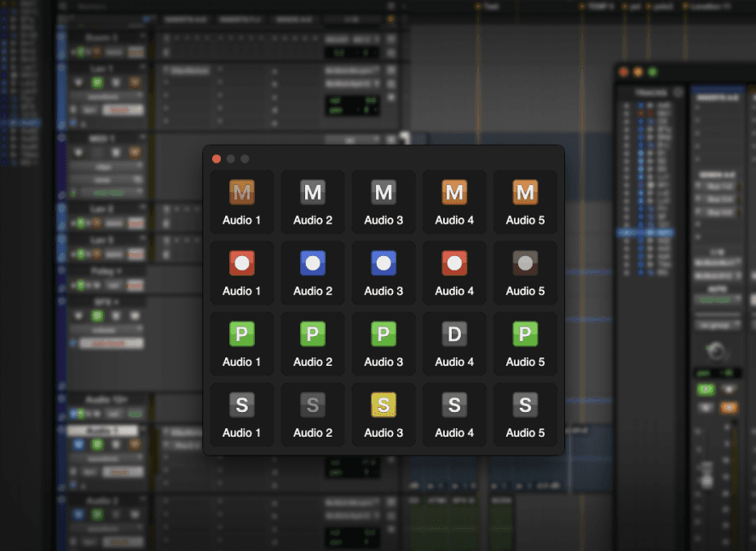Close the blurred mixer window behind
Screen dimensions: 756x551
[623, 72]
